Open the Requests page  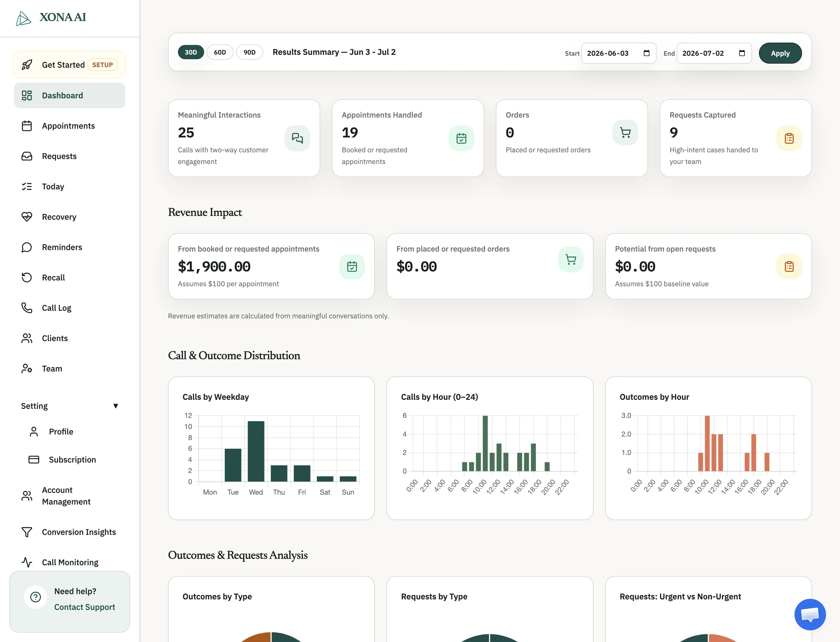coord(69,156)
